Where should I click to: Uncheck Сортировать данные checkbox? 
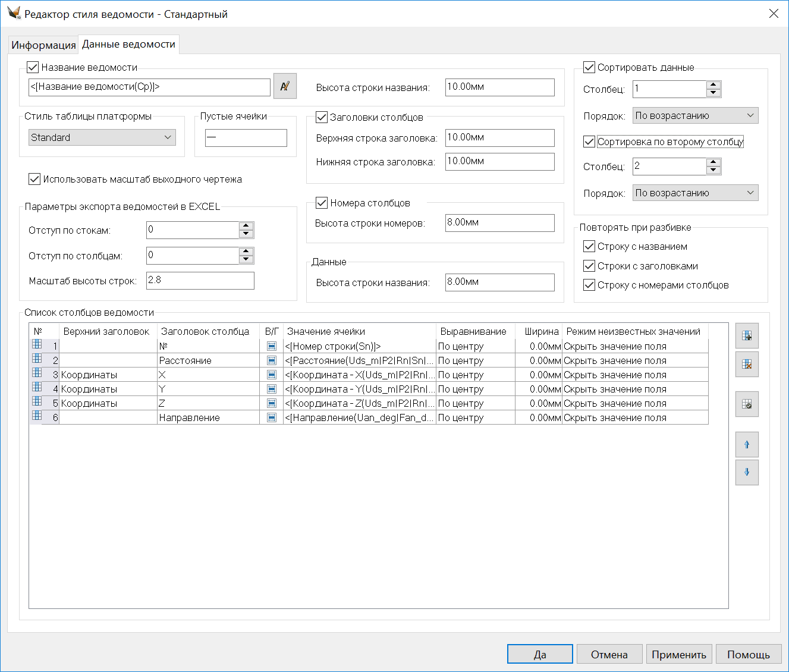[589, 67]
